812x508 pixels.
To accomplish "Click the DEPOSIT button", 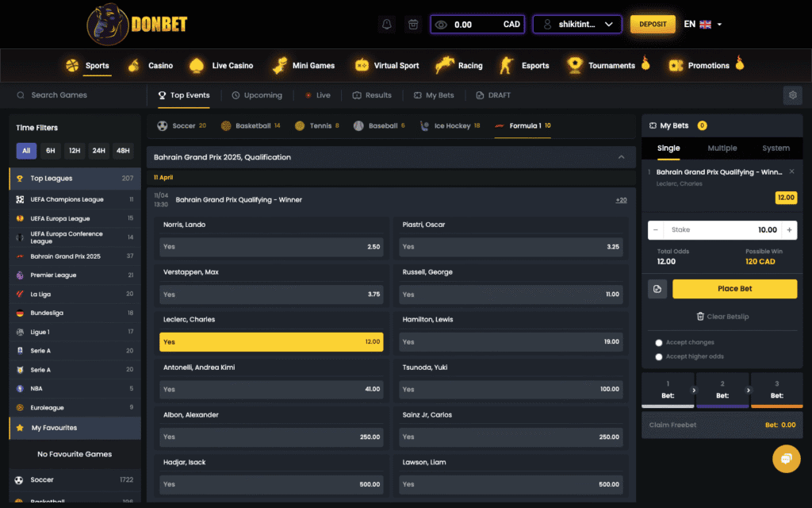I will point(653,25).
